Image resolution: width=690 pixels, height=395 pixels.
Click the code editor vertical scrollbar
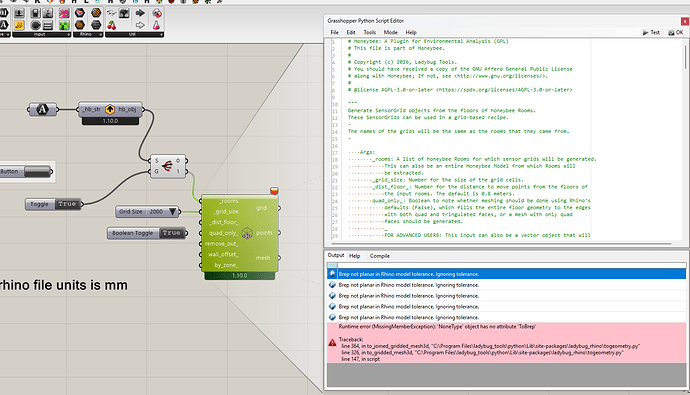(685, 55)
